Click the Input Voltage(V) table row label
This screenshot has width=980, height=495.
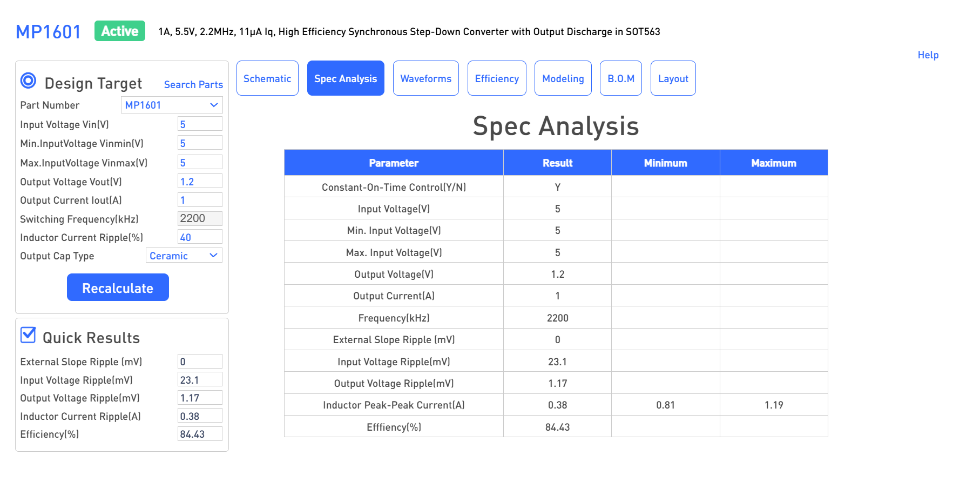tap(394, 209)
